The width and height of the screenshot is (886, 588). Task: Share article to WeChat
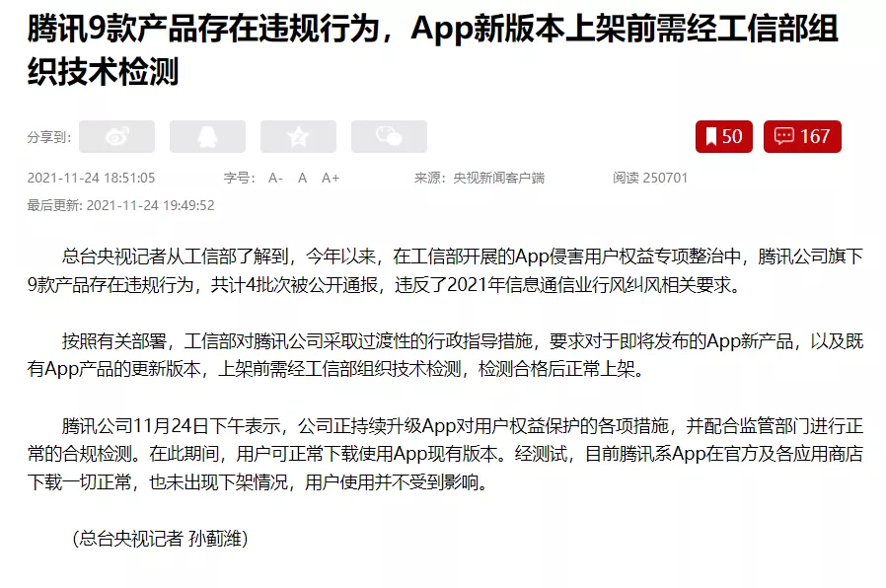coord(389,137)
